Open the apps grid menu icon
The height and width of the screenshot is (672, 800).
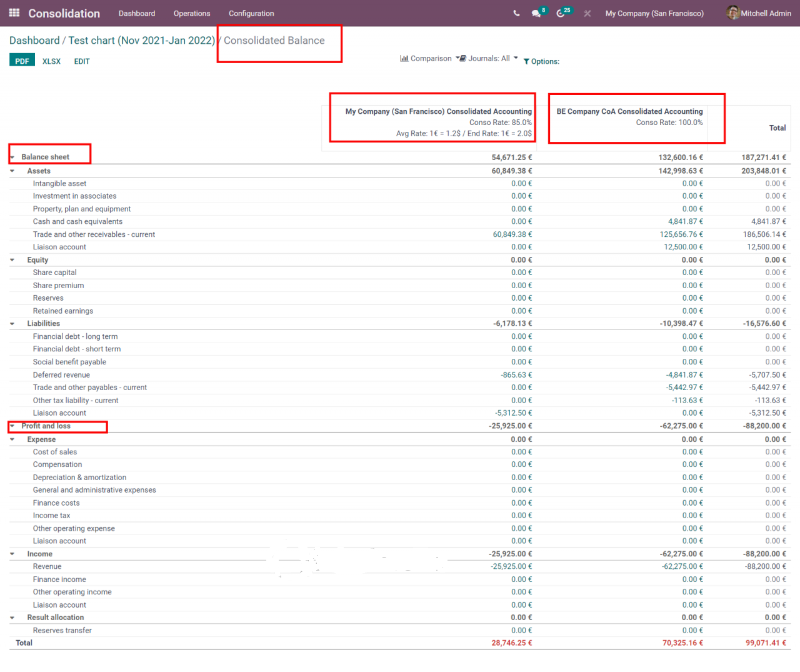[14, 13]
